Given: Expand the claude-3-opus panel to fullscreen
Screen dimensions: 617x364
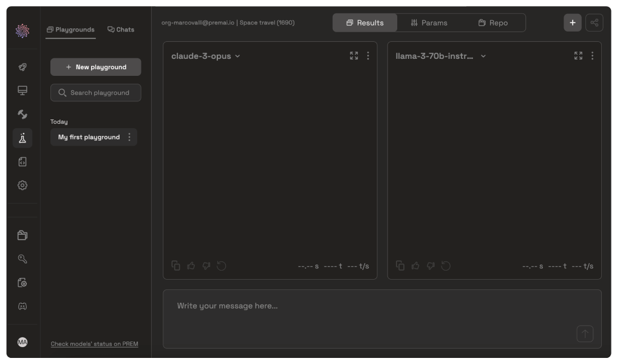Looking at the screenshot, I should (x=354, y=56).
